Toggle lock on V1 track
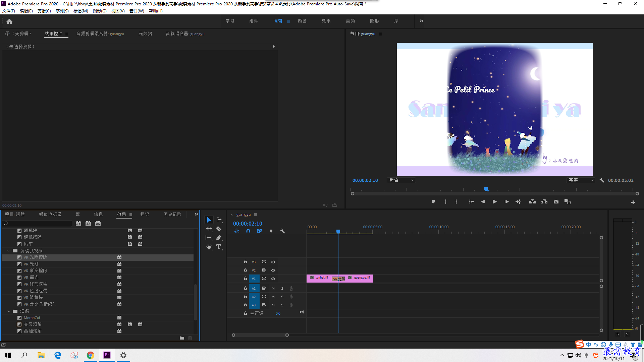Viewport: 644px width, 362px height. point(246,279)
